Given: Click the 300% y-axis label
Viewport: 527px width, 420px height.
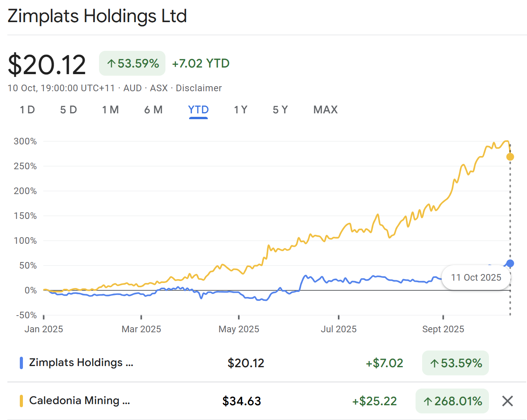Looking at the screenshot, I should tap(25, 141).
